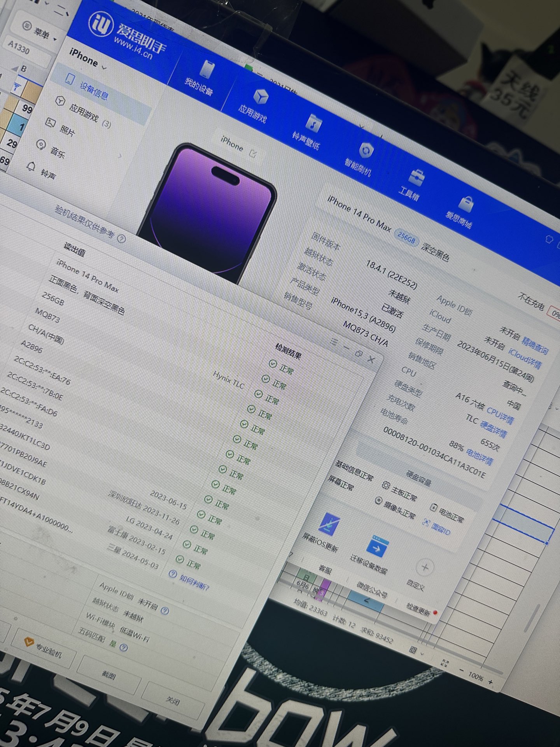The height and width of the screenshot is (747, 560).
Task: Open 菜单 dropdown in the spreadsheet window
Action: click(x=40, y=32)
